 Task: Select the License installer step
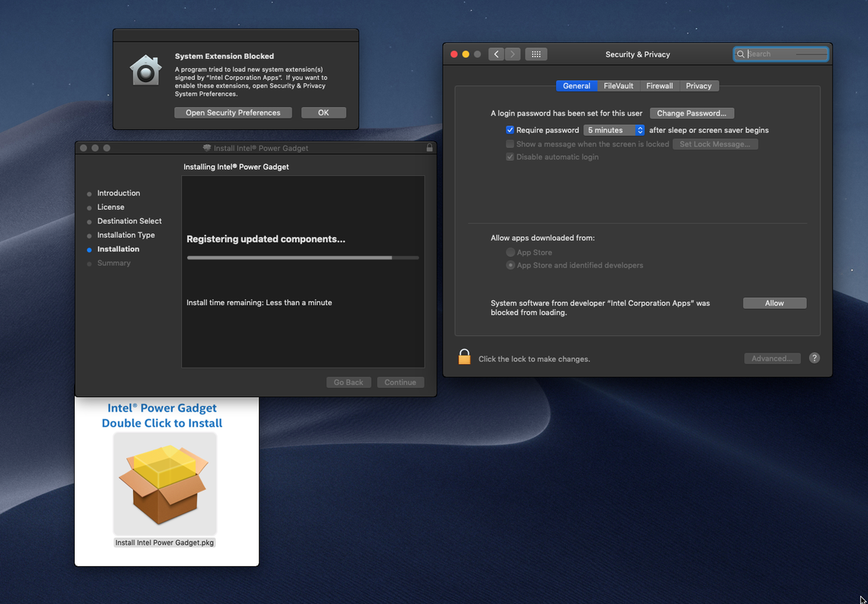click(x=111, y=207)
